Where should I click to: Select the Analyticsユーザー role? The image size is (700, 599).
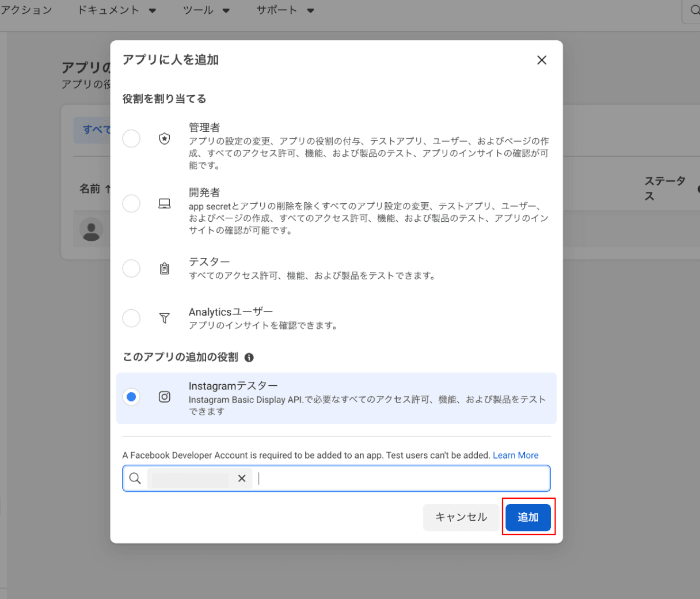pyautogui.click(x=131, y=318)
